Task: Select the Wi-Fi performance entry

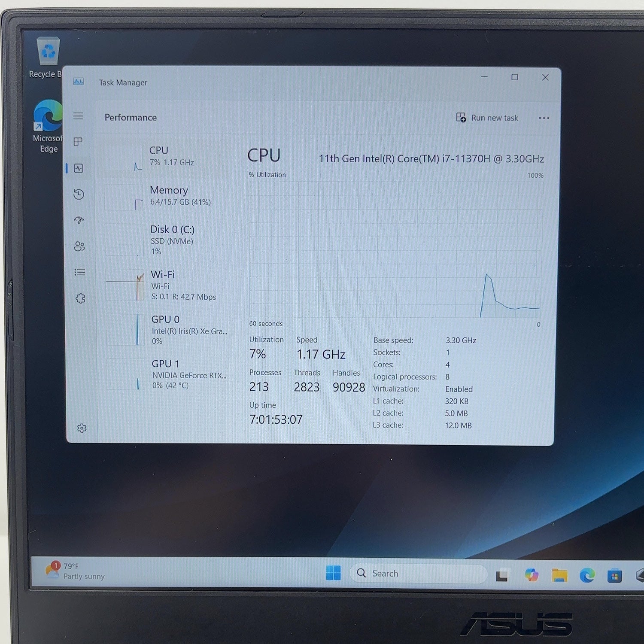Action: coord(167,286)
